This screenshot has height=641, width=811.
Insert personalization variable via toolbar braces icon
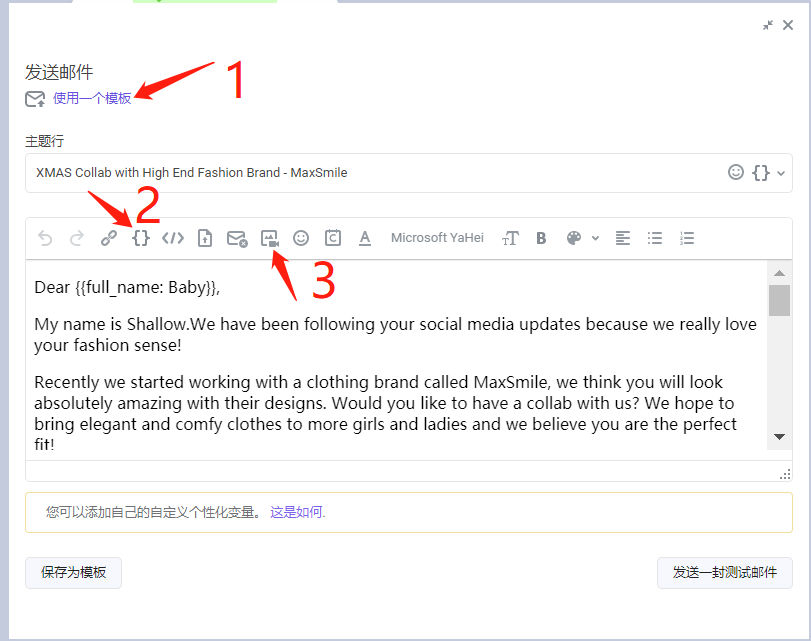[x=141, y=238]
